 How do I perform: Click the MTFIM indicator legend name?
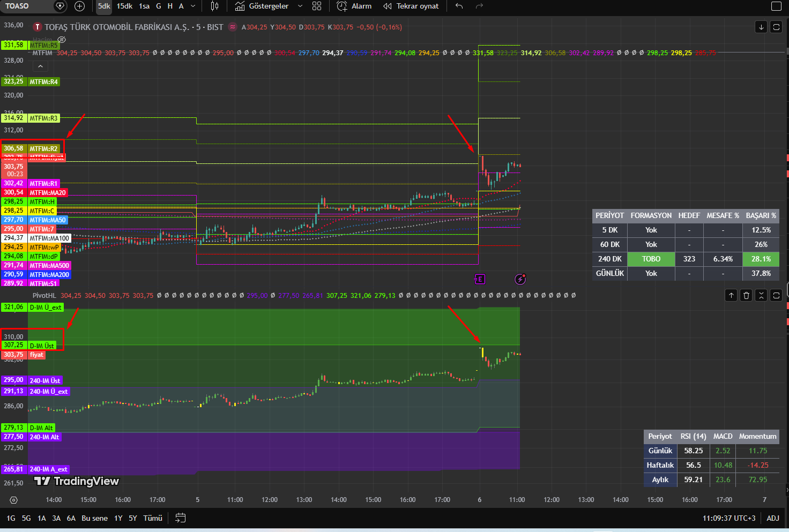coord(42,53)
